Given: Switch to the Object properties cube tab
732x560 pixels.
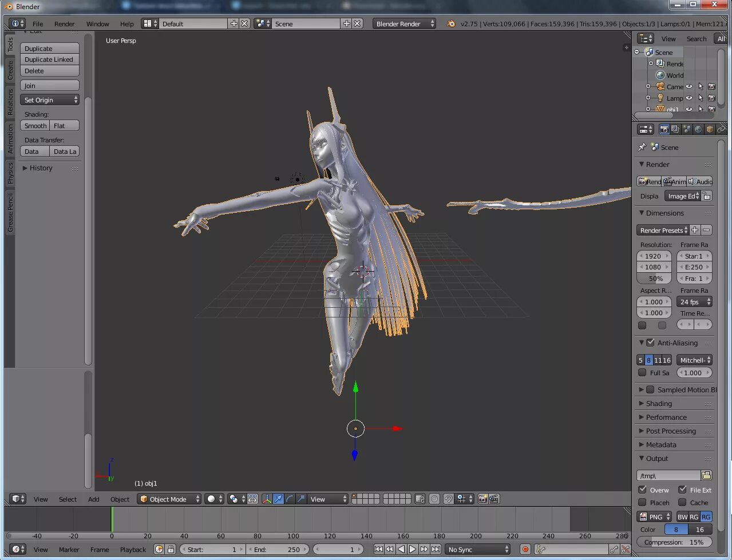Looking at the screenshot, I should (x=710, y=129).
